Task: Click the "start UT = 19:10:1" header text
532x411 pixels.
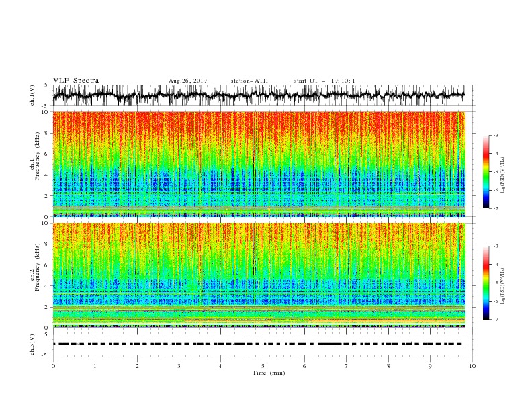Action: click(324, 81)
